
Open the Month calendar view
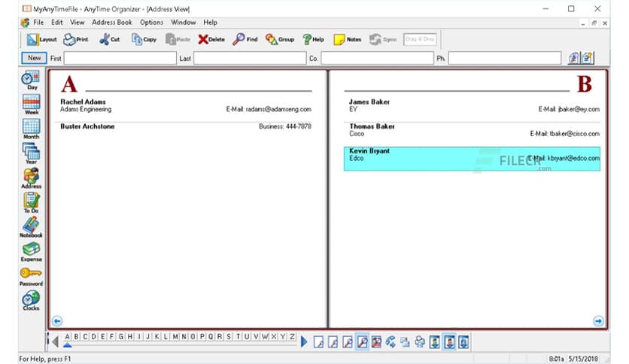coord(32,129)
